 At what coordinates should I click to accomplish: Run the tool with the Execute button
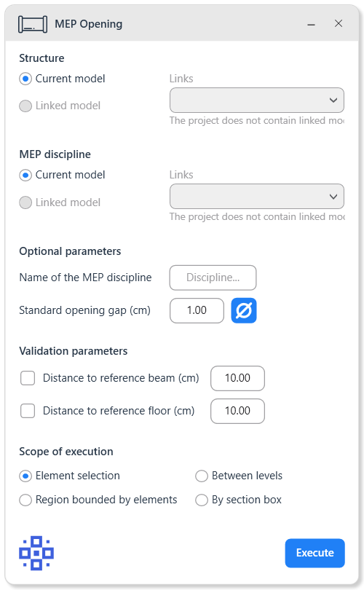314,553
